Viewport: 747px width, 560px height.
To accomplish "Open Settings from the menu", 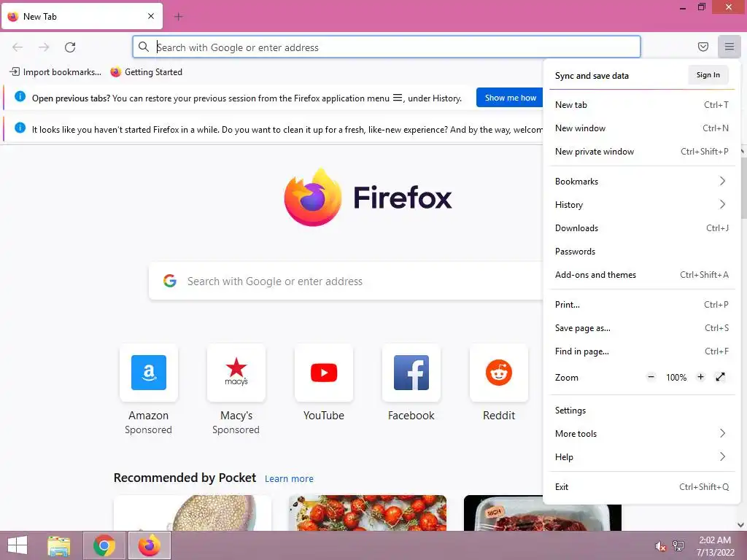I will tap(641, 410).
